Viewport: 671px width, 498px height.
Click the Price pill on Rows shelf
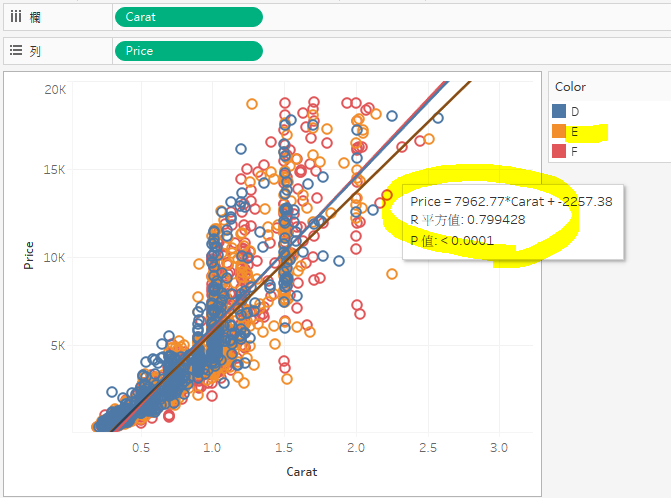(x=189, y=51)
